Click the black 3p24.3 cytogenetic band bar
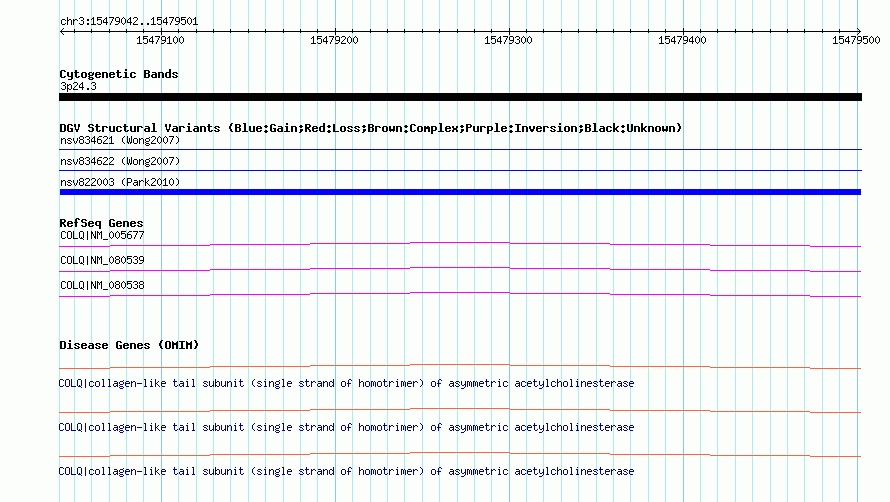890x502 pixels. [460, 97]
